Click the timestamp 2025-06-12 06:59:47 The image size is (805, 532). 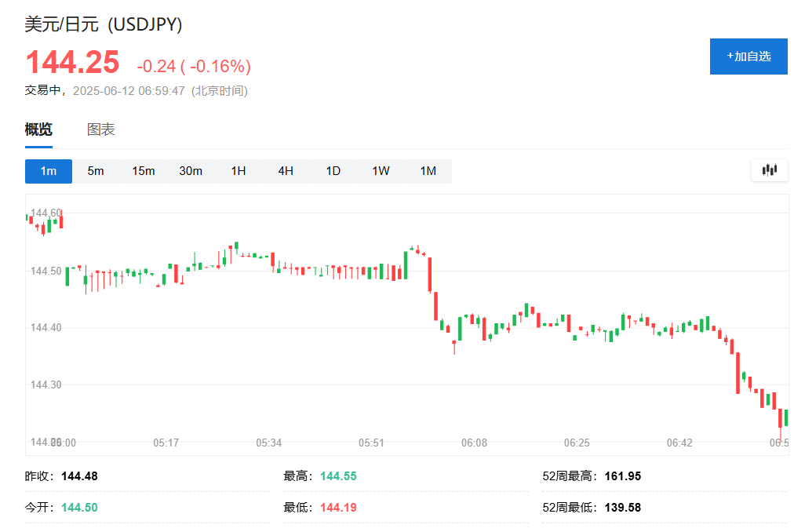[x=129, y=91]
